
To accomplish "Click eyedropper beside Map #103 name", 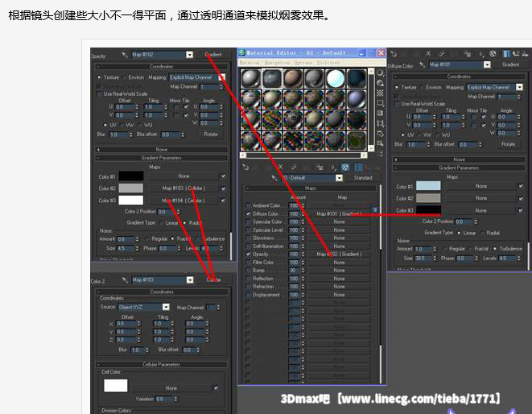I will click(x=125, y=279).
